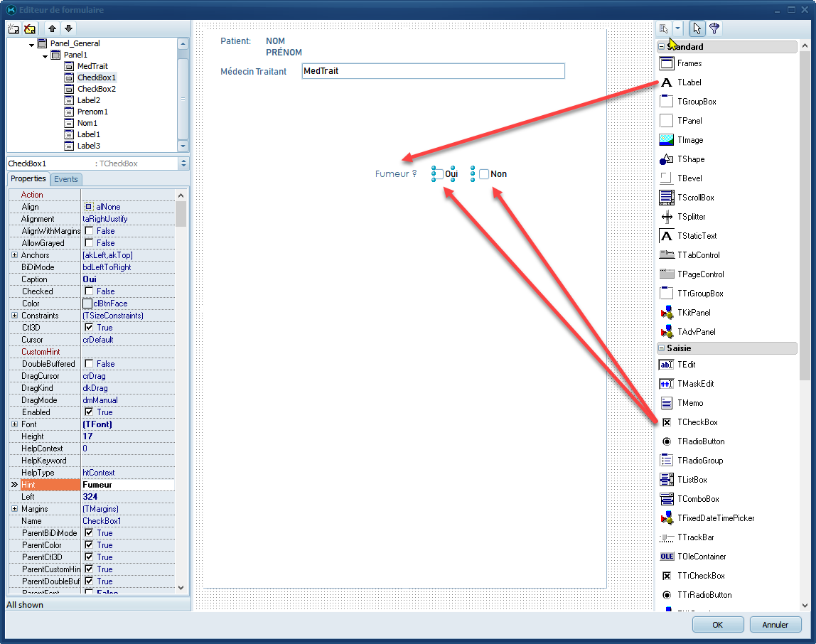Toggle the Enabled property checkbox
Image resolution: width=816 pixels, height=644 pixels.
click(89, 412)
